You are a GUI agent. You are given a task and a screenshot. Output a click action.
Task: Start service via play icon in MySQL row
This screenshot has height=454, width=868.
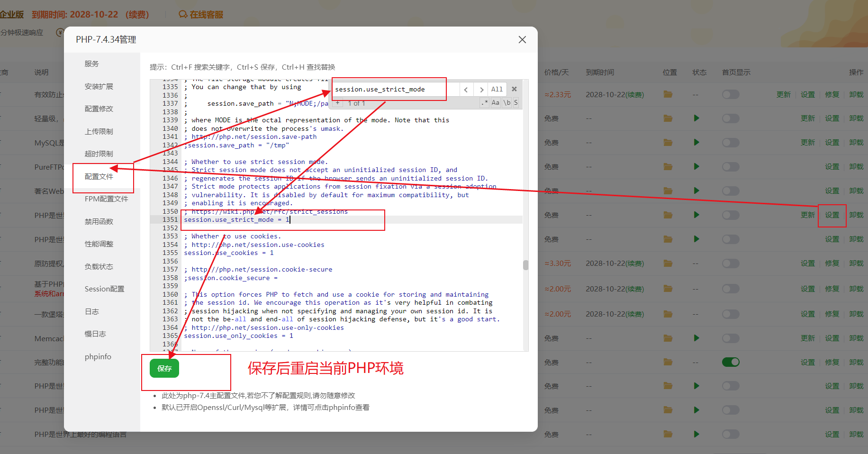[696, 142]
